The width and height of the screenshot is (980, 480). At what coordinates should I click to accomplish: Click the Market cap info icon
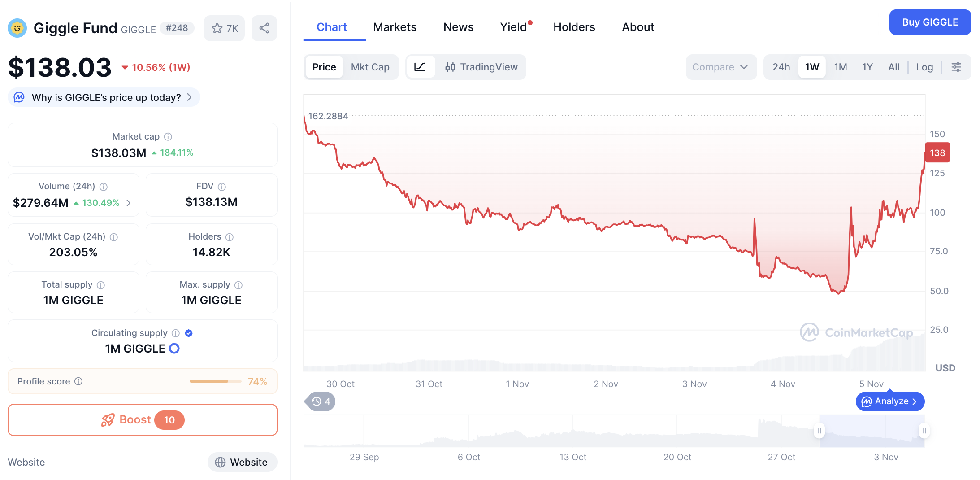point(168,137)
